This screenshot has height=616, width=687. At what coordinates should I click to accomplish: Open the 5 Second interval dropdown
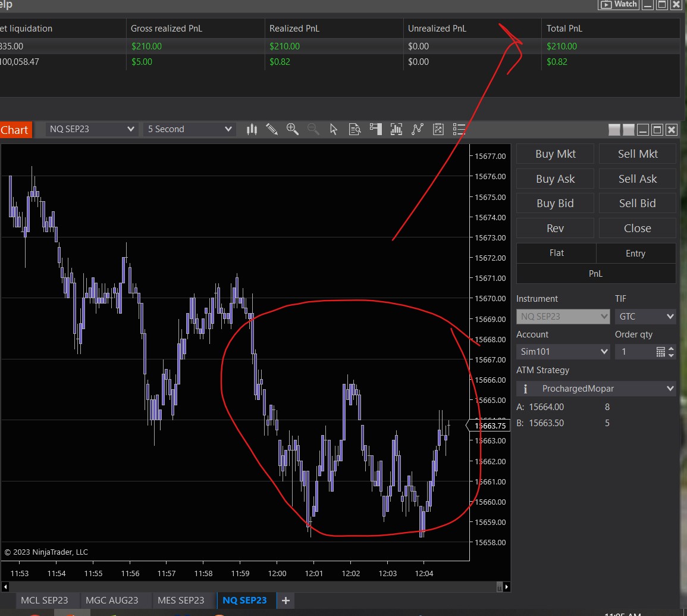tap(189, 129)
